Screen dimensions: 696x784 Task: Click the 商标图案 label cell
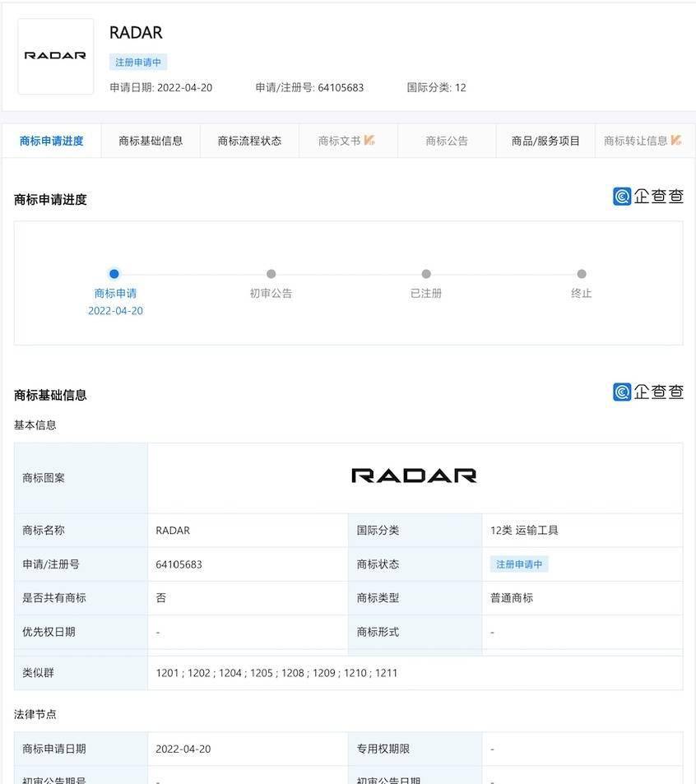click(x=81, y=478)
